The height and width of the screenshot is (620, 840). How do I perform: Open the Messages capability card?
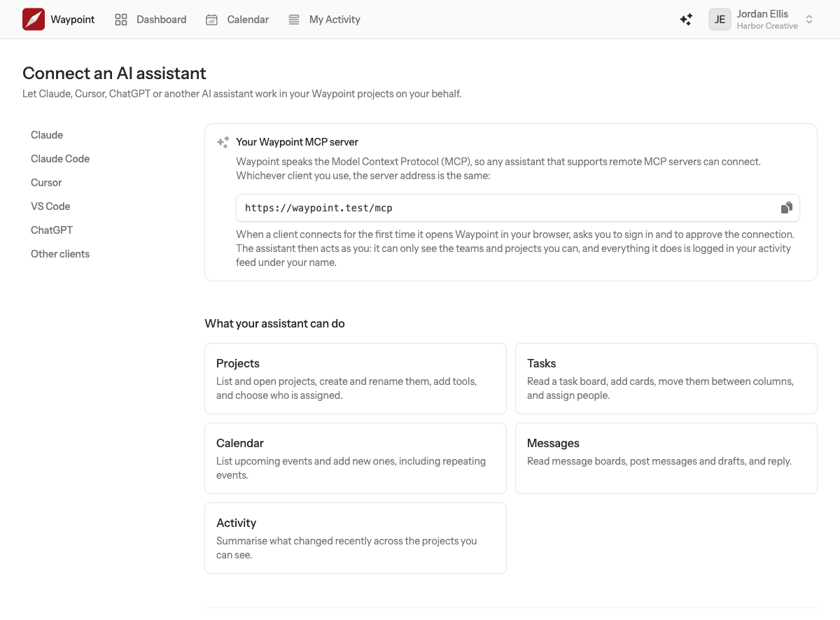tap(666, 458)
